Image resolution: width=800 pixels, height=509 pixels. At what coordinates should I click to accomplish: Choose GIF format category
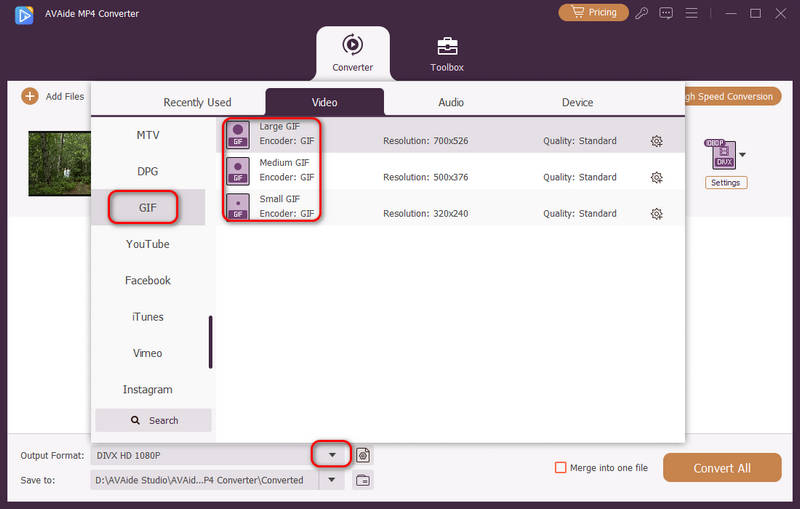tap(148, 208)
